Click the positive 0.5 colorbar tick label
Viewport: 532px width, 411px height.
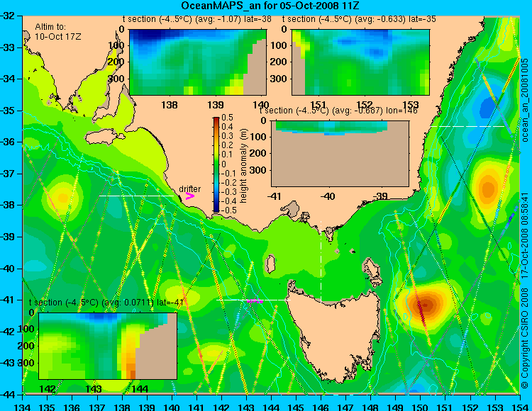[x=227, y=118]
